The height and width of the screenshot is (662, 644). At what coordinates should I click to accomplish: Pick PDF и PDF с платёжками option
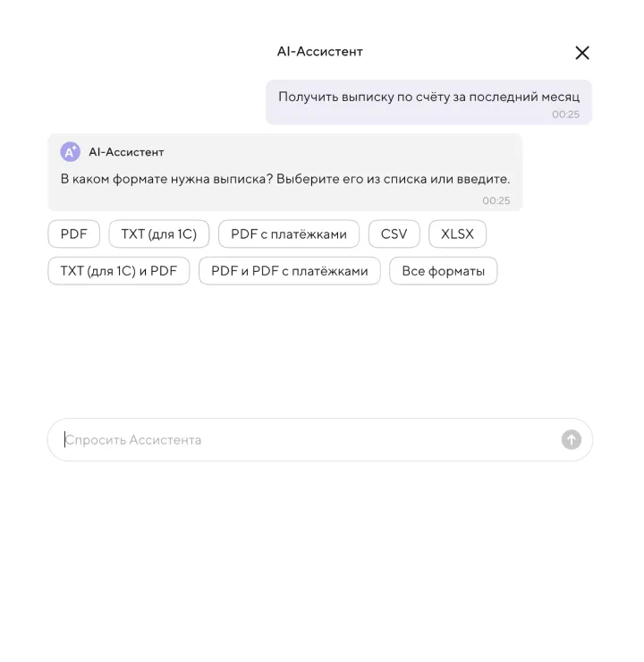coord(290,271)
